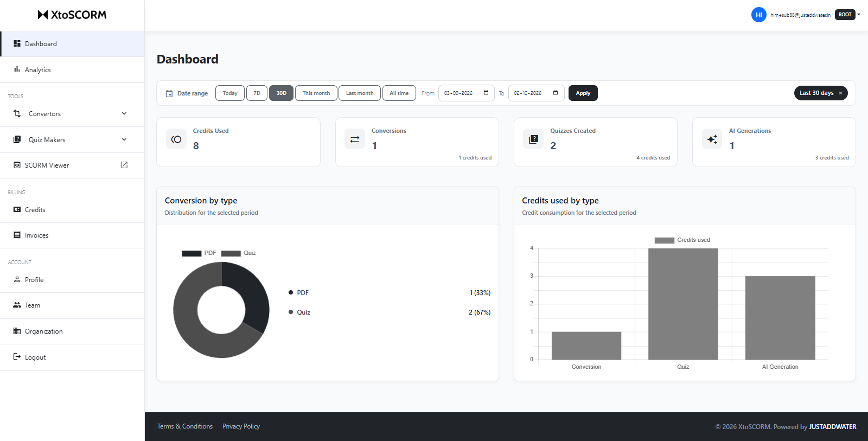Click the Logout arrow icon

17,357
